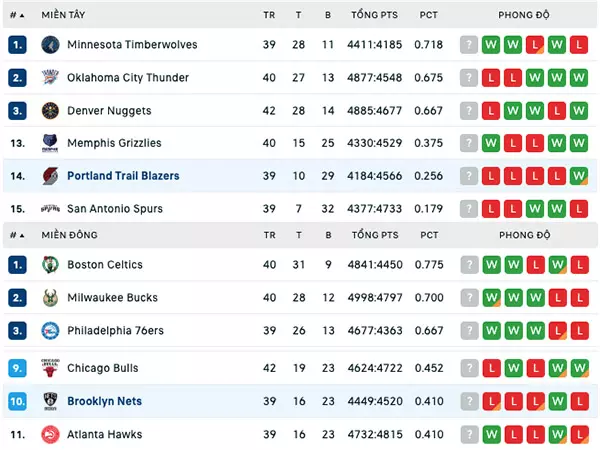Click the Denver Nuggets team logo

pyautogui.click(x=50, y=111)
